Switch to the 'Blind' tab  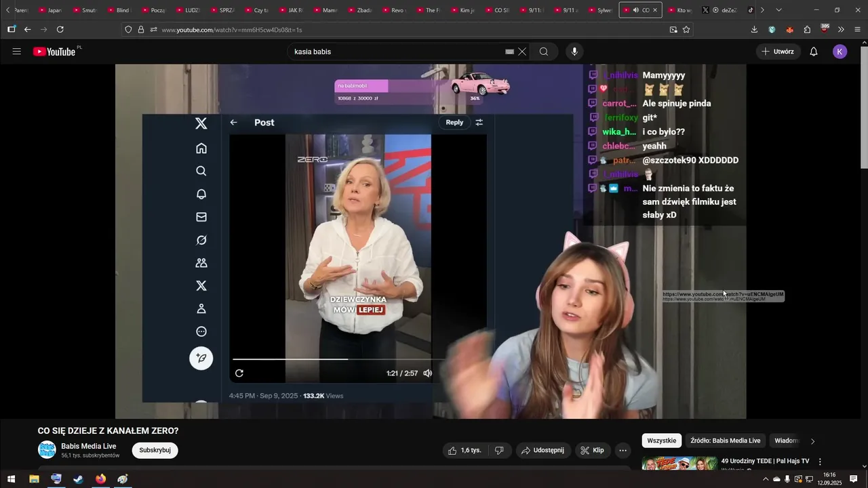tap(118, 10)
